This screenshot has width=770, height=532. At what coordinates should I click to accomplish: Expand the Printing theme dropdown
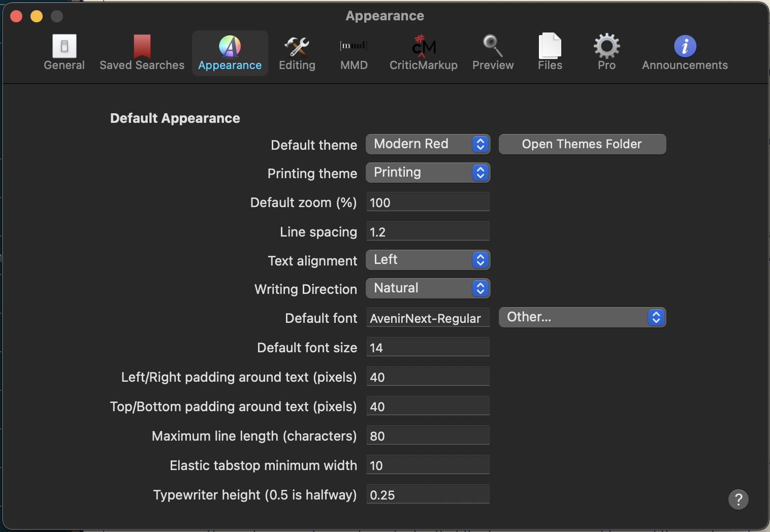click(x=427, y=173)
